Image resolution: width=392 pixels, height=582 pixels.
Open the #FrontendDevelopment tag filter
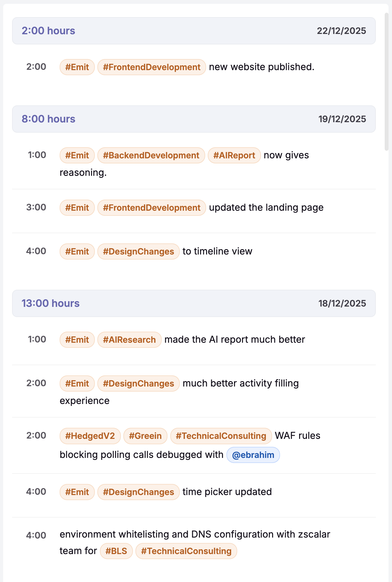[x=151, y=67]
